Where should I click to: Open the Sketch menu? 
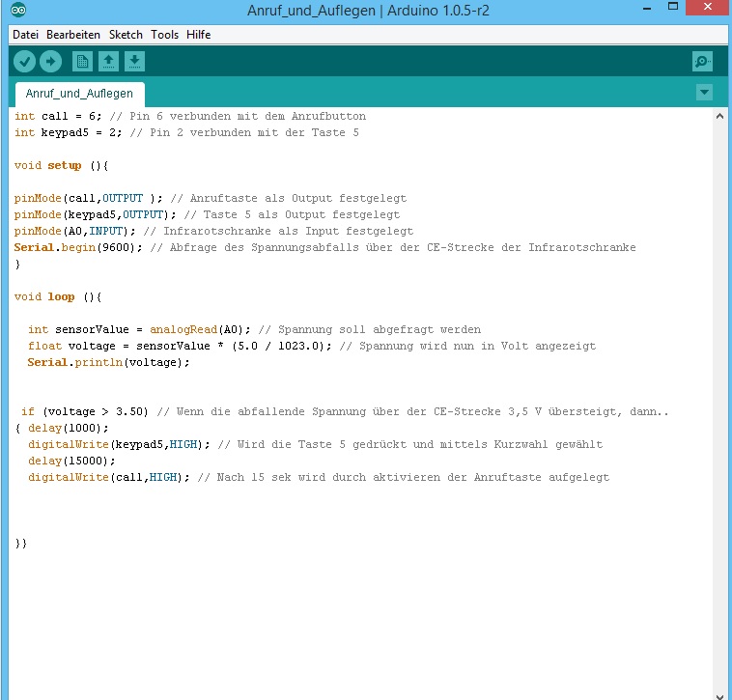coord(126,35)
